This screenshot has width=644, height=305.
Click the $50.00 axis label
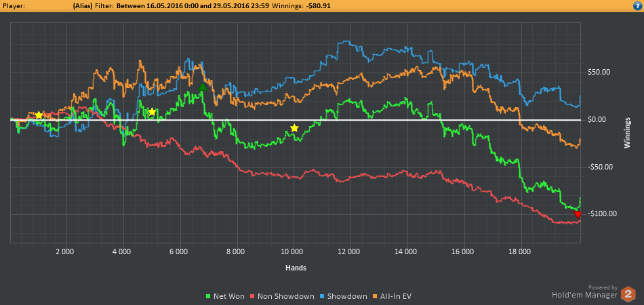(599, 73)
